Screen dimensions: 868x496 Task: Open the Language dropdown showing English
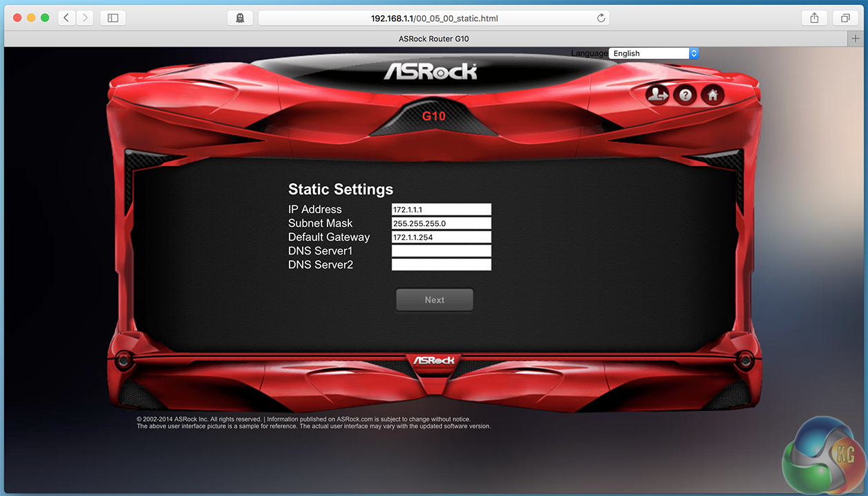click(x=654, y=53)
